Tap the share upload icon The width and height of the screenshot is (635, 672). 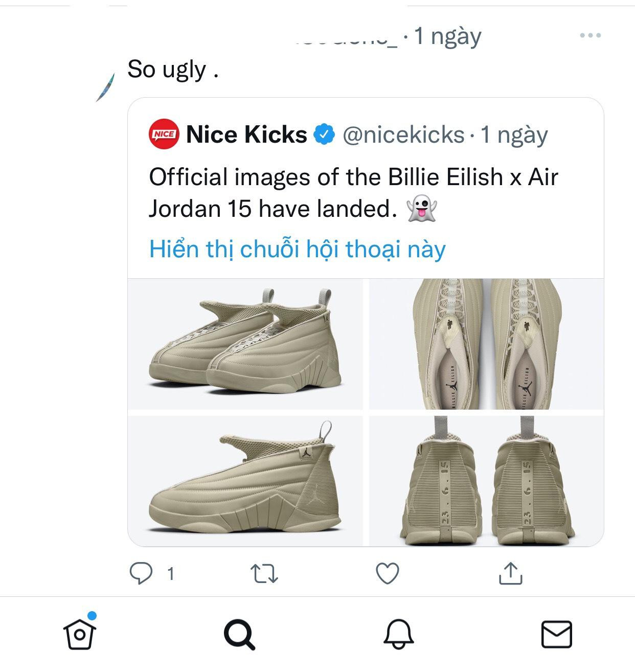(510, 574)
